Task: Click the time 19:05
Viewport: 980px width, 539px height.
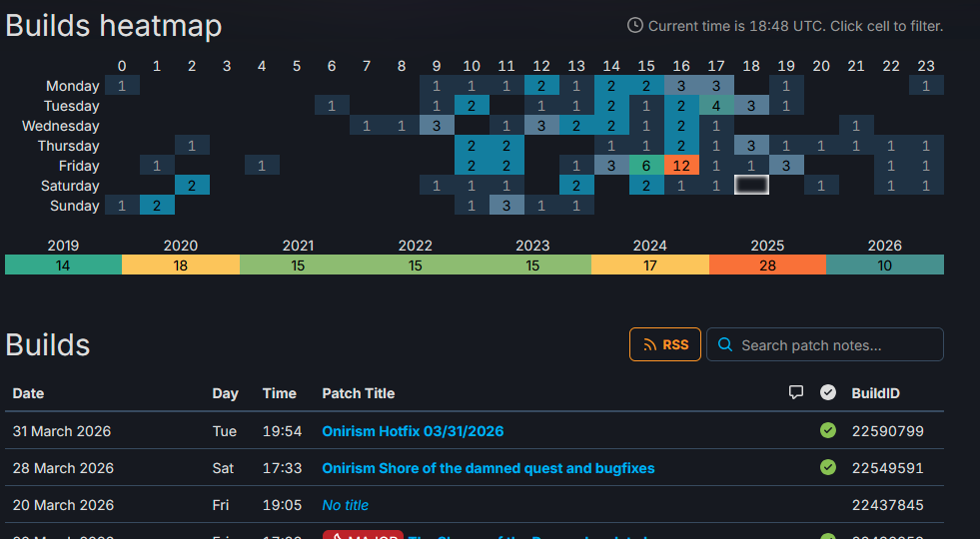Action: click(282, 505)
